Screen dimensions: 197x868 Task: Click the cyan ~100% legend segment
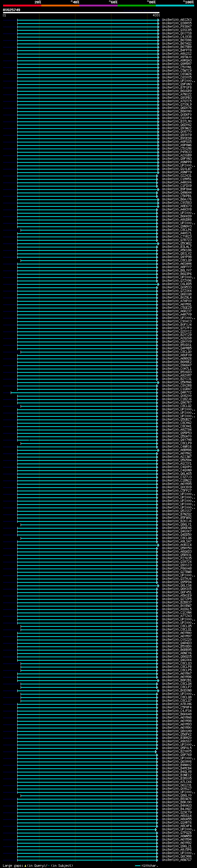[175, 6]
